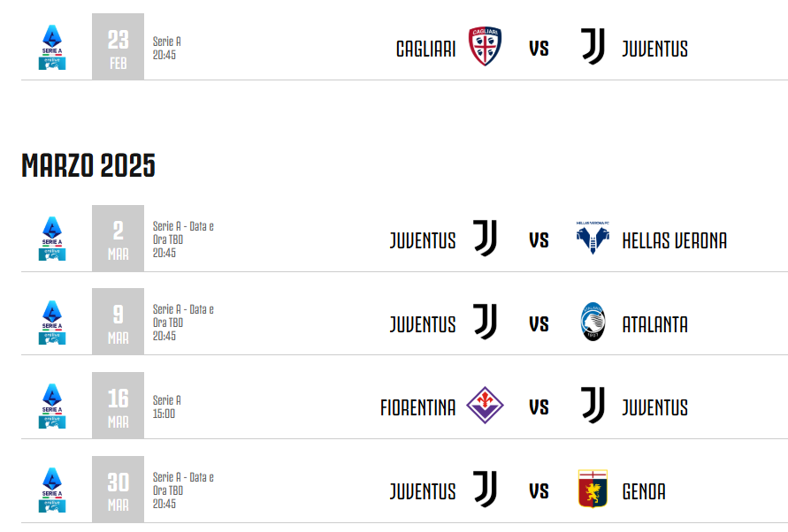Open the ATALANTA team name link
Viewport: 788px width, 532px height.
pos(654,324)
